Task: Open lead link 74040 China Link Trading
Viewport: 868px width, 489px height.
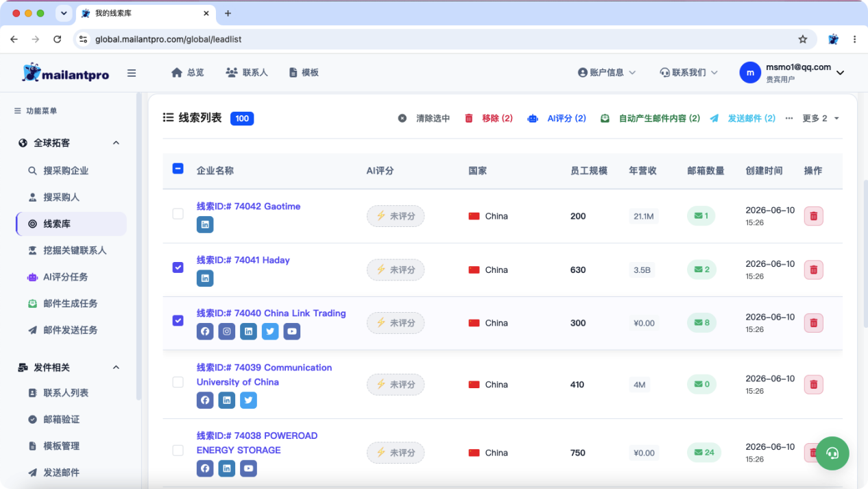Action: pos(272,313)
